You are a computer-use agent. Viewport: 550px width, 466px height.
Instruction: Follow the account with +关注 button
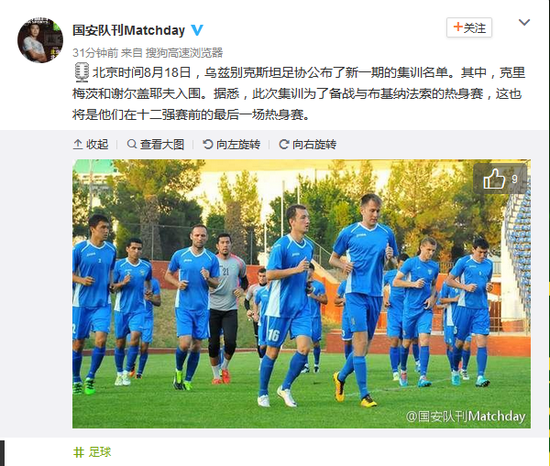coord(469,27)
